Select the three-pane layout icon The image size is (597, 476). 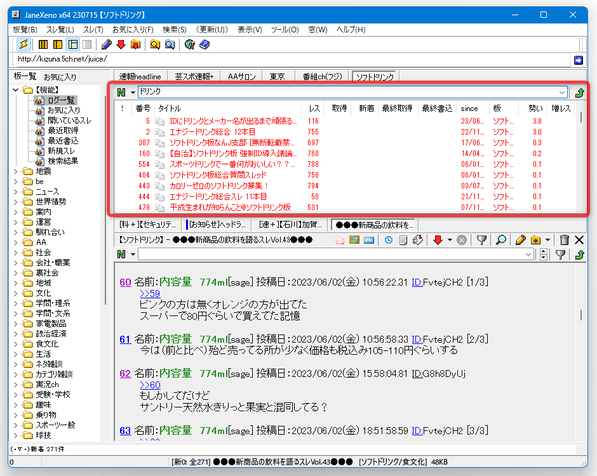point(73,45)
